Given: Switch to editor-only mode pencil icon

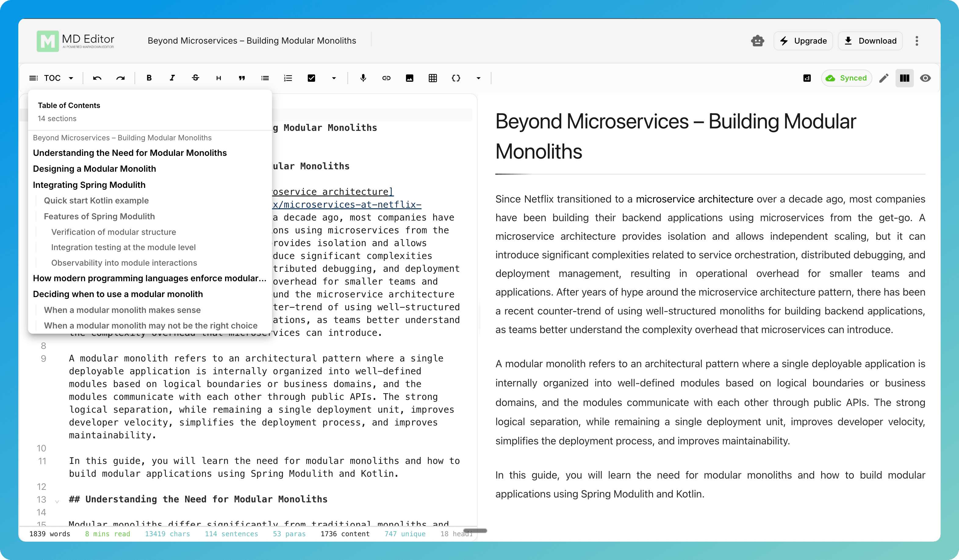Looking at the screenshot, I should pyautogui.click(x=884, y=78).
